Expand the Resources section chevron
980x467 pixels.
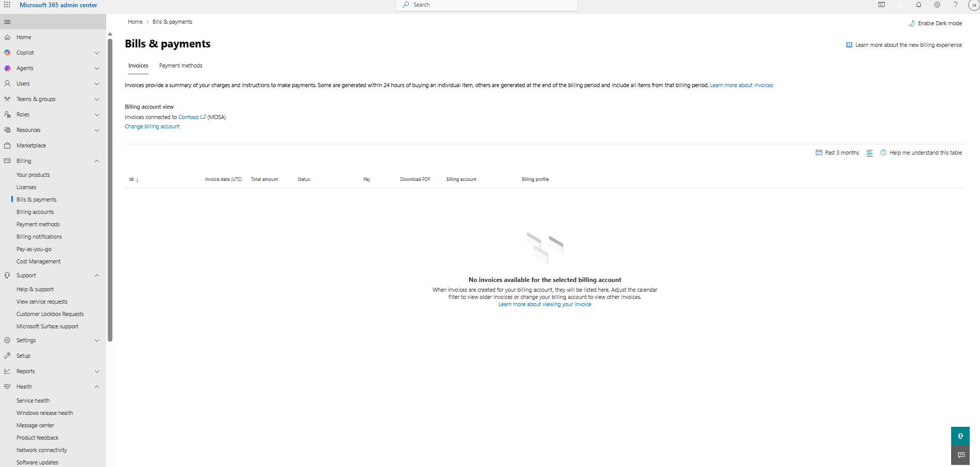pos(97,130)
